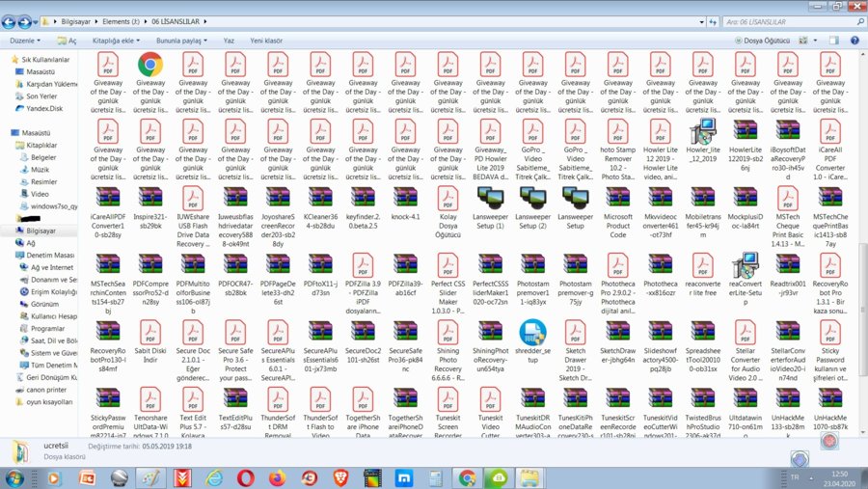This screenshot has height=489, width=868.
Task: Open the Windows Start button
Action: [14, 477]
